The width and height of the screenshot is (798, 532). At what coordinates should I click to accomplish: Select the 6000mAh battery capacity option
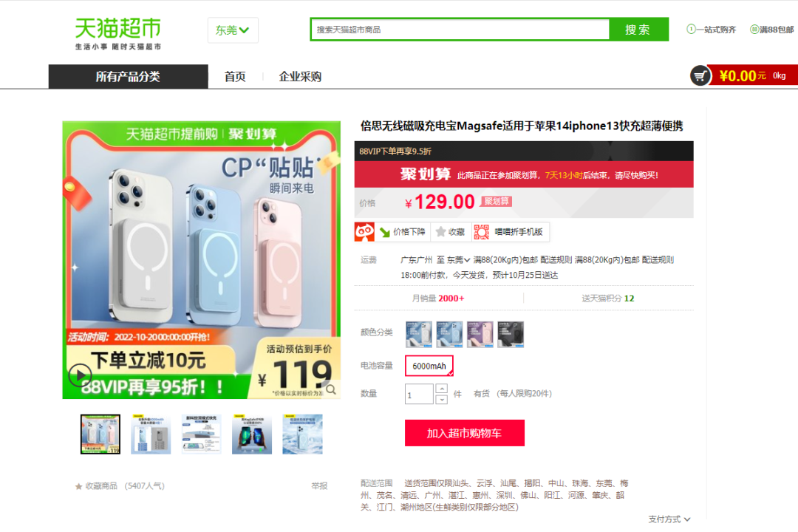[429, 366]
